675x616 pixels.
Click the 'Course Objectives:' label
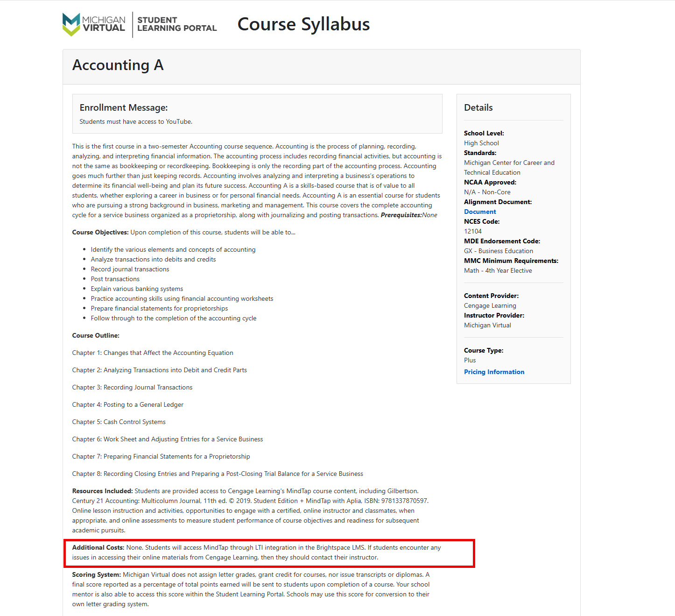100,232
